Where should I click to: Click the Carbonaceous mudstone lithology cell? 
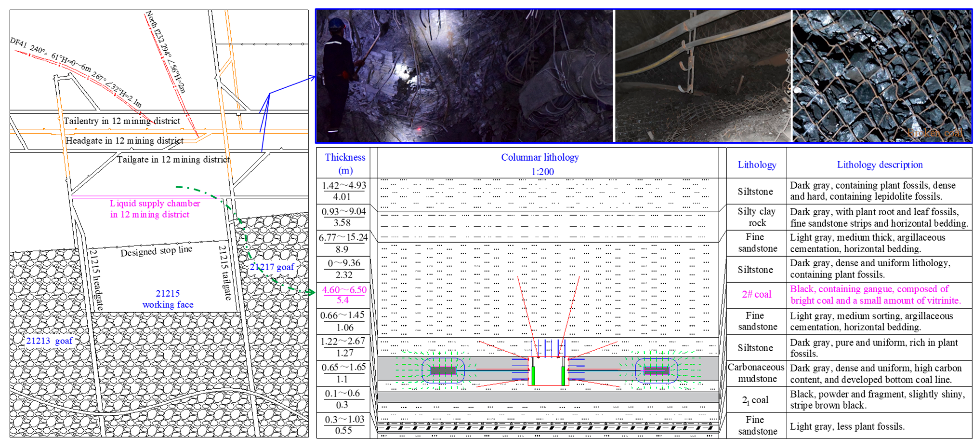click(x=756, y=373)
